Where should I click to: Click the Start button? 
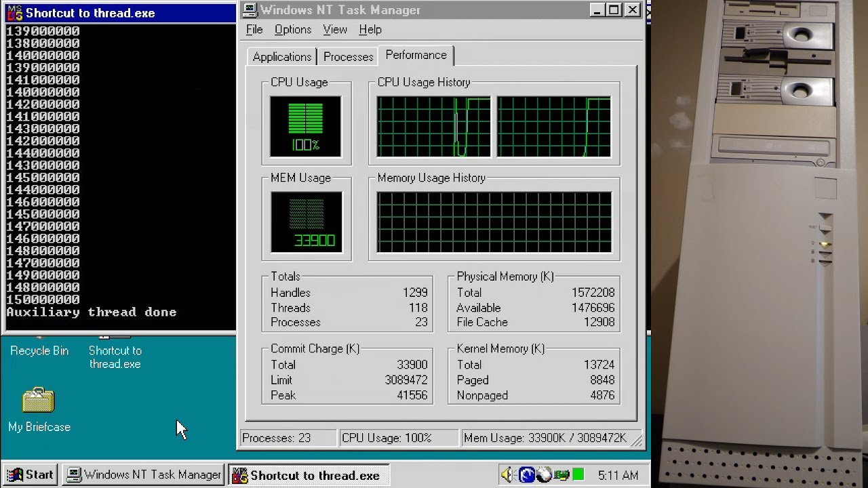pos(31,475)
